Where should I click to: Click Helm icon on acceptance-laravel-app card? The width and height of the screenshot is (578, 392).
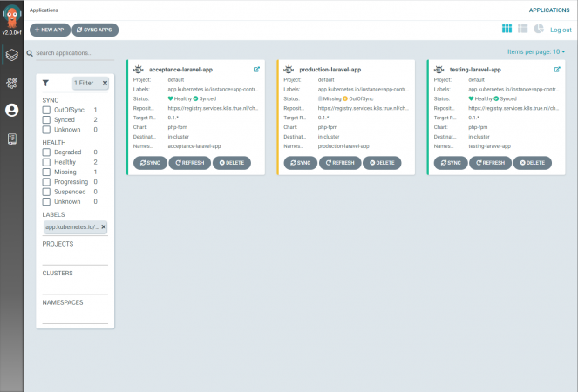tap(139, 70)
